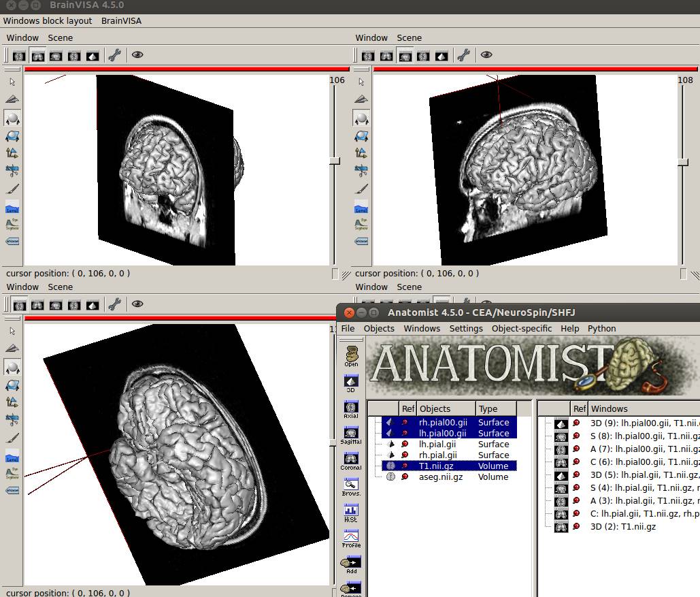Toggle the eye icon in top-left view toolbar
The width and height of the screenshot is (700, 597).
137,55
